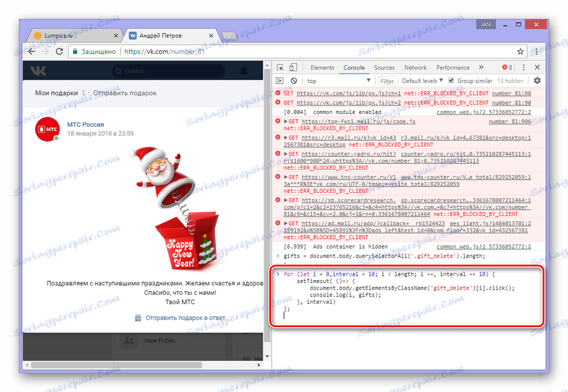
Task: Open console settings gear
Action: point(537,80)
